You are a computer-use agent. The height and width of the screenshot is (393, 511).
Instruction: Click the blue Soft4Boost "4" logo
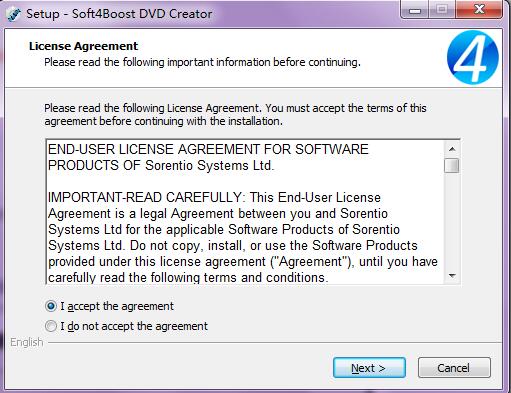point(473,57)
